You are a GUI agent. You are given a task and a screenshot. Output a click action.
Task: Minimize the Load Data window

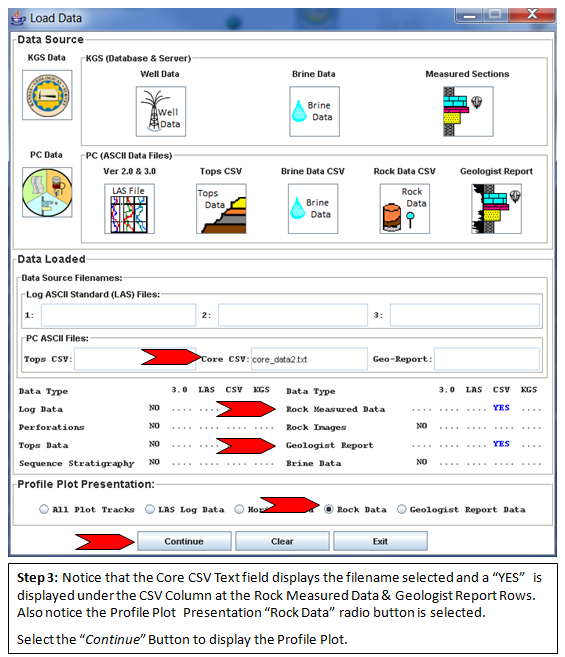pyautogui.click(x=469, y=15)
